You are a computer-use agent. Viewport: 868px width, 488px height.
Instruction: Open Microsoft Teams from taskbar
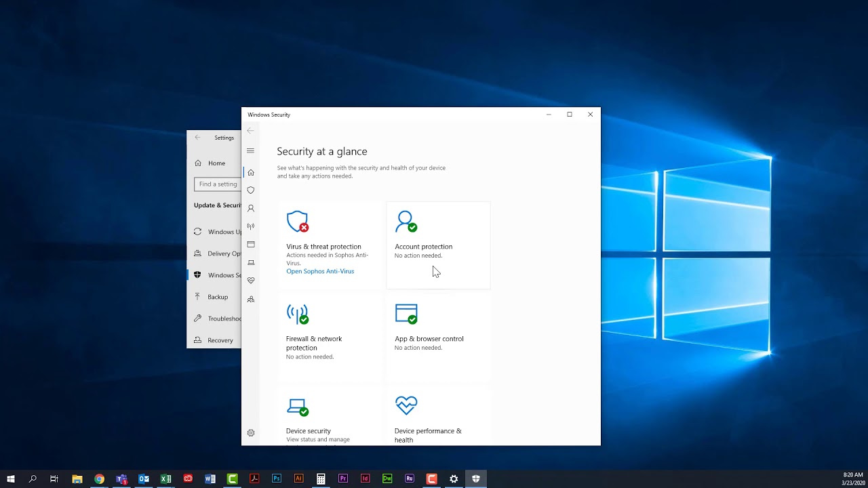tap(121, 479)
